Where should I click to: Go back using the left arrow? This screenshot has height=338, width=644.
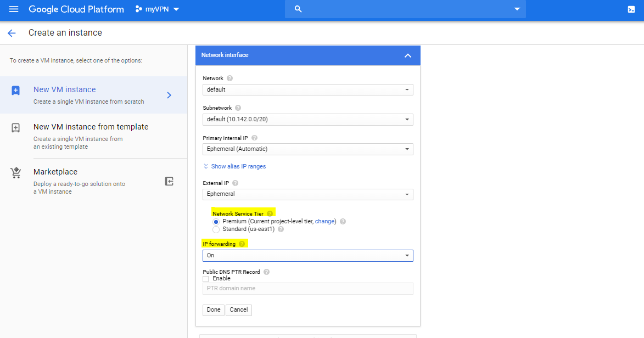(12, 33)
